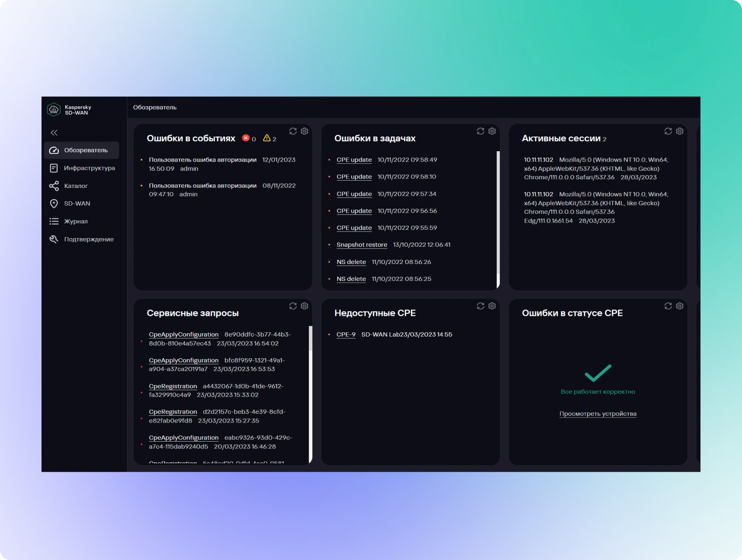Screen dimensions: 742x560
Task: Open the first CpeApplyConfiguration request link
Action: (184, 334)
